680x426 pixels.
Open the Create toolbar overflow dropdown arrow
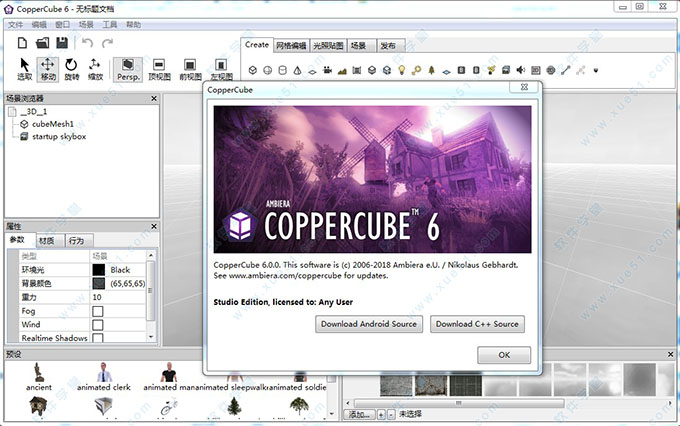coord(596,70)
